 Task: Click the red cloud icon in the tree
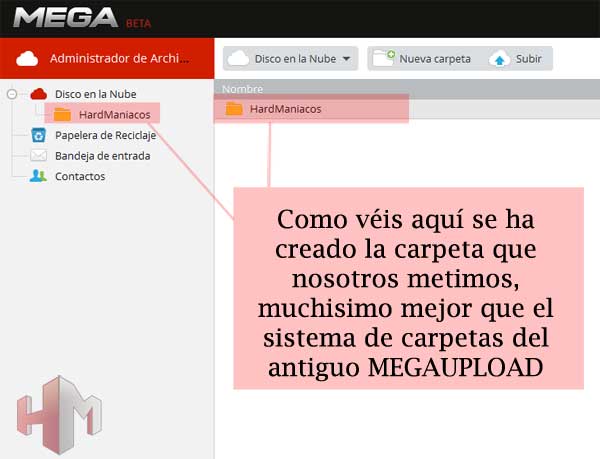(39, 94)
